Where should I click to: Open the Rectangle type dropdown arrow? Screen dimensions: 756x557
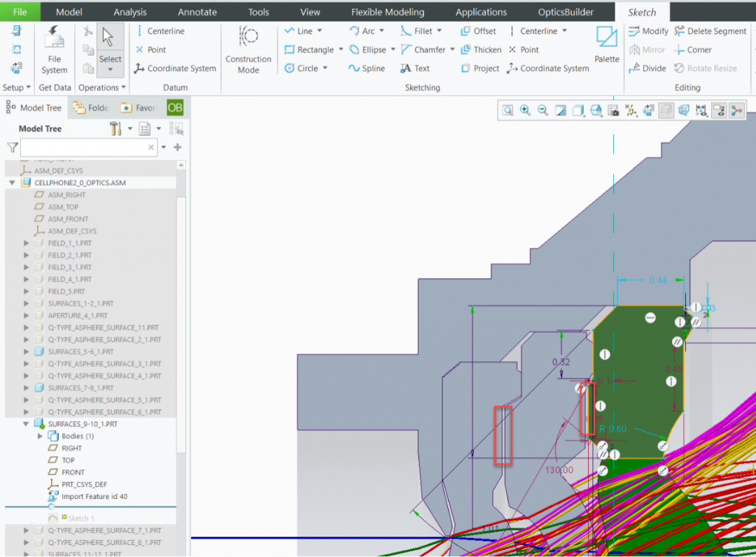click(x=341, y=50)
